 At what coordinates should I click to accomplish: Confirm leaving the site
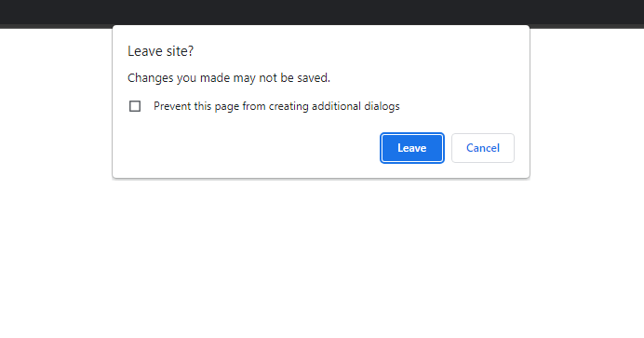[412, 148]
